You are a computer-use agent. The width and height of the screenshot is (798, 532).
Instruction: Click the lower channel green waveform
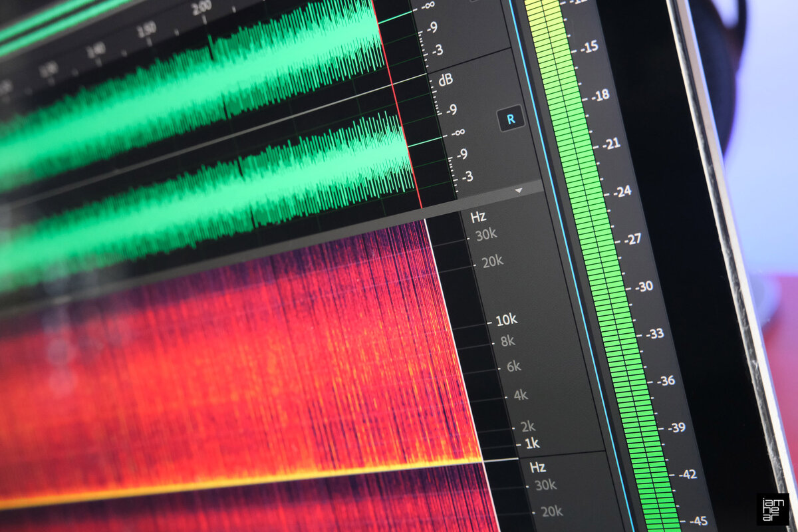(206, 203)
